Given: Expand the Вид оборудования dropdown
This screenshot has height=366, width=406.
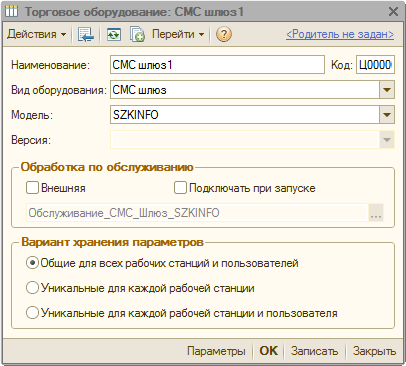Looking at the screenshot, I should click(387, 90).
